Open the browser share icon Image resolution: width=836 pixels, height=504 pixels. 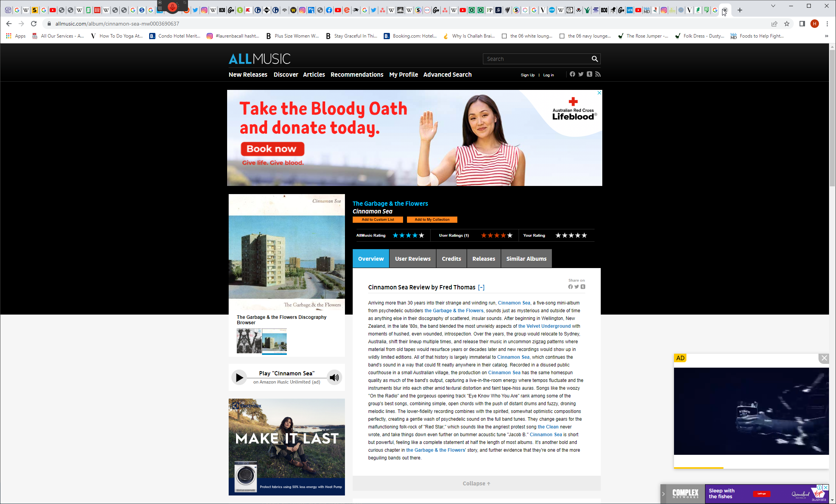tap(774, 24)
